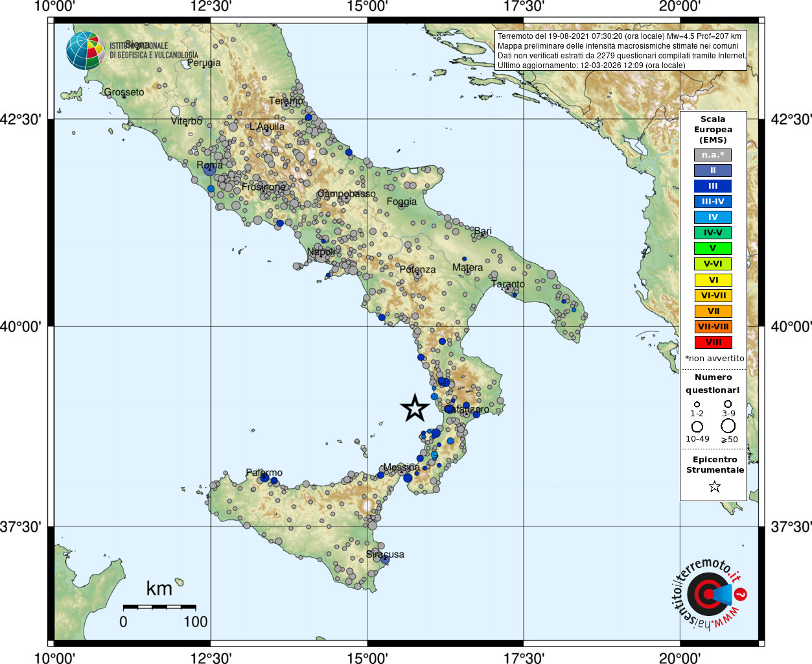Click the Palermo city label
The height and width of the screenshot is (664, 812).
(264, 473)
